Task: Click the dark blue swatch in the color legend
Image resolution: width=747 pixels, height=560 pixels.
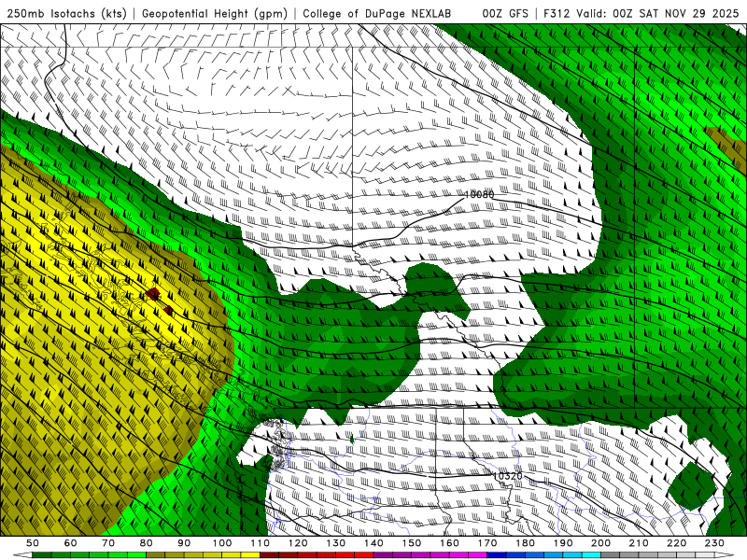Action: 496,555
